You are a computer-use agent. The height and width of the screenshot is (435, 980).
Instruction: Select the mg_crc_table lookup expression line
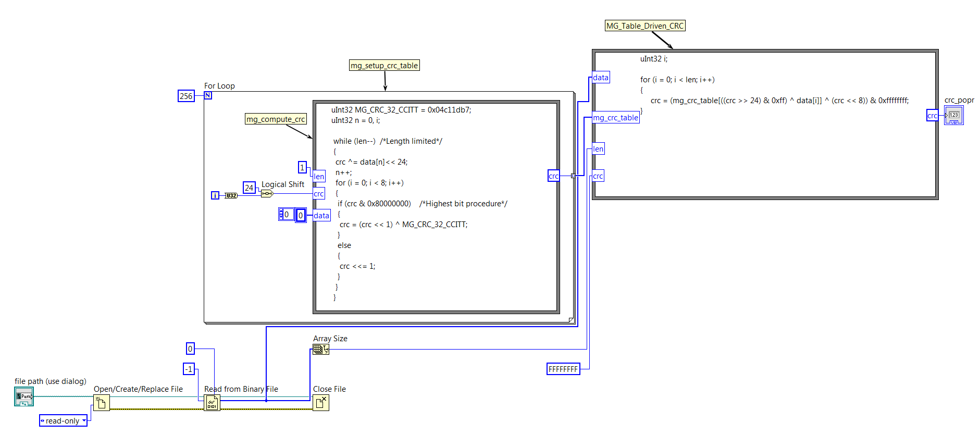[780, 101]
